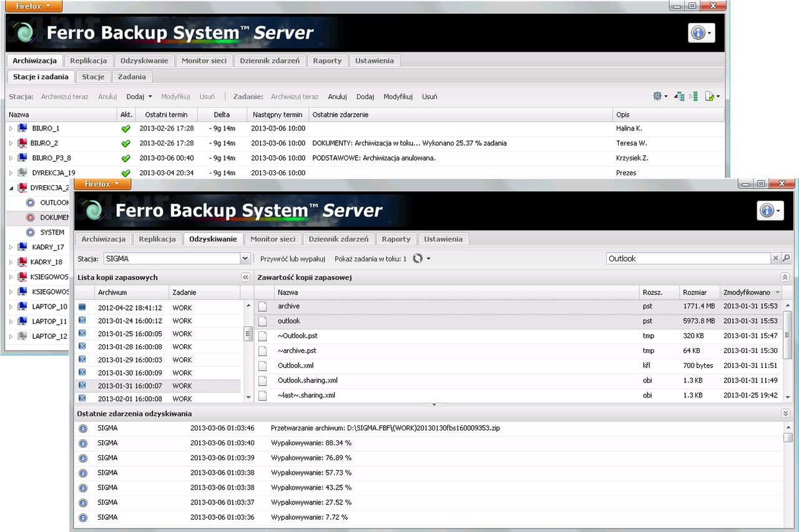This screenshot has width=799, height=532.
Task: Select the outlook pst file row
Action: (518, 321)
